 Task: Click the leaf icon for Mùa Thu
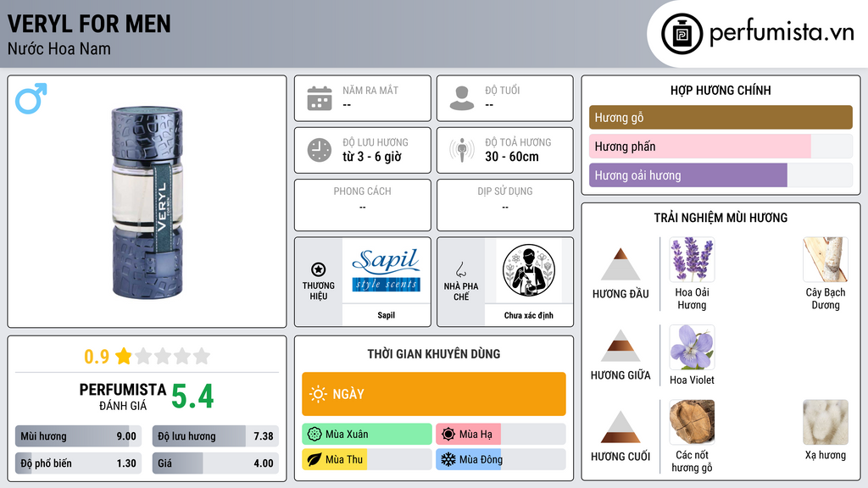coord(314,459)
